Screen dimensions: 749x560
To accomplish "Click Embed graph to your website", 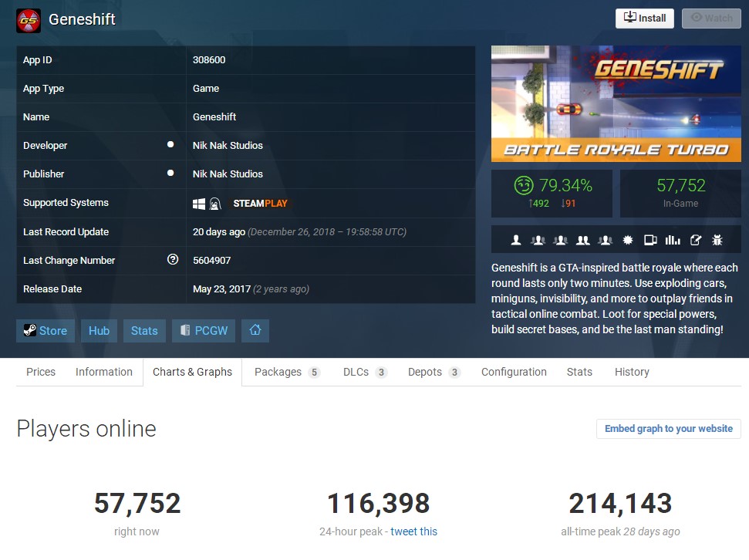I will pos(669,429).
